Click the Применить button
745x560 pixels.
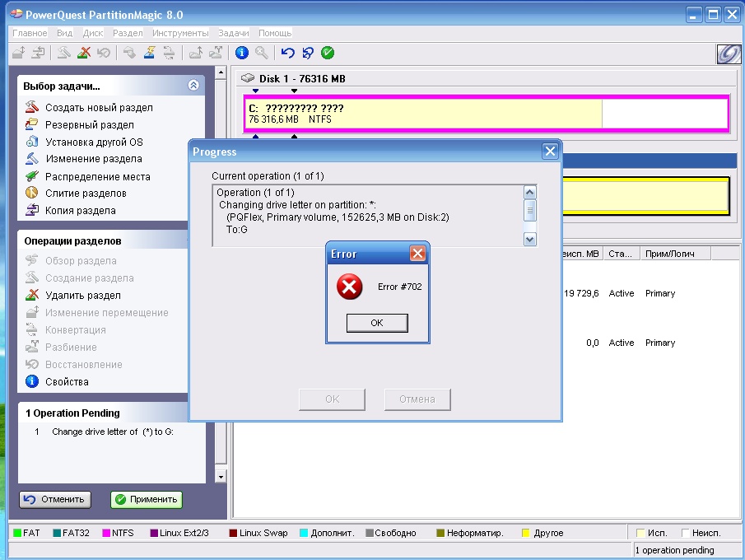pyautogui.click(x=147, y=499)
